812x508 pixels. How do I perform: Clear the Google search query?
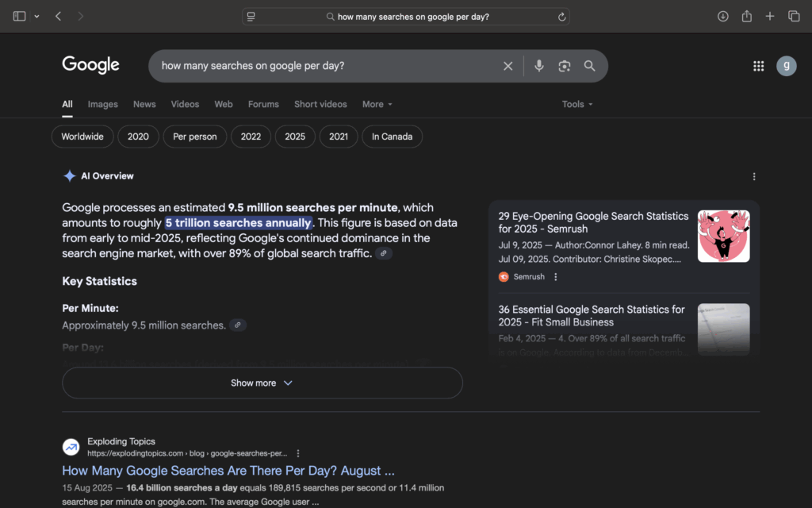[508, 66]
